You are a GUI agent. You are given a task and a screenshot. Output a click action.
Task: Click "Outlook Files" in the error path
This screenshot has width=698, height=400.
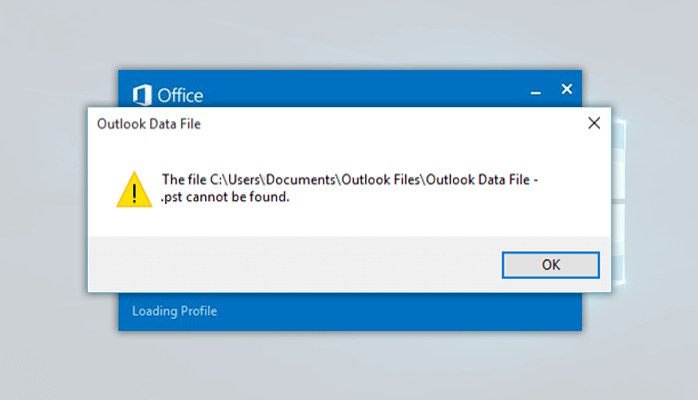tap(384, 180)
